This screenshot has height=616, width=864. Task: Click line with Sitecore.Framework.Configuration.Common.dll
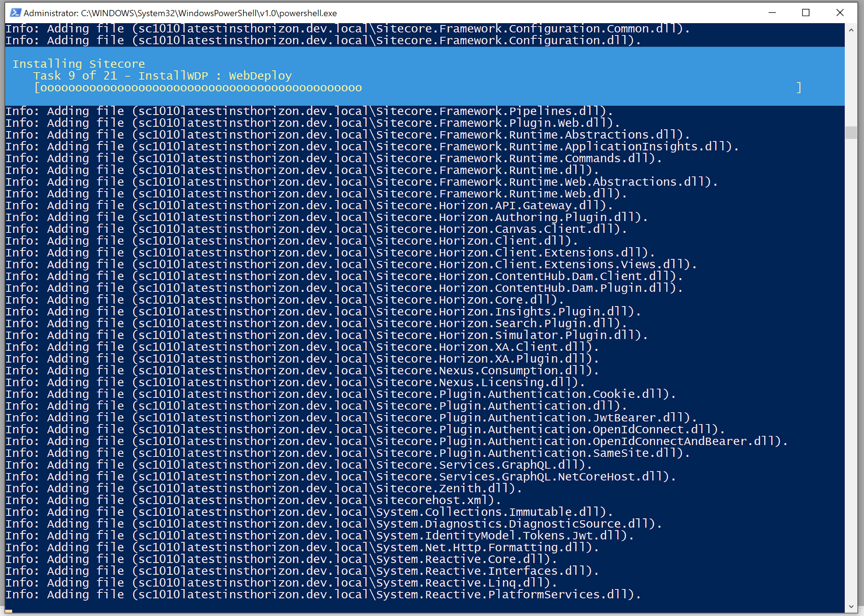click(348, 29)
